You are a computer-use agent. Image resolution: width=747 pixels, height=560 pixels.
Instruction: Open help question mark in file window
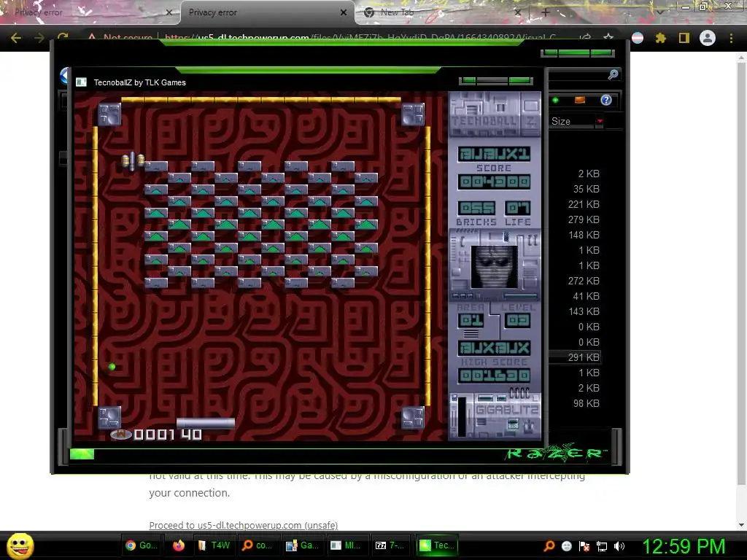click(x=606, y=100)
